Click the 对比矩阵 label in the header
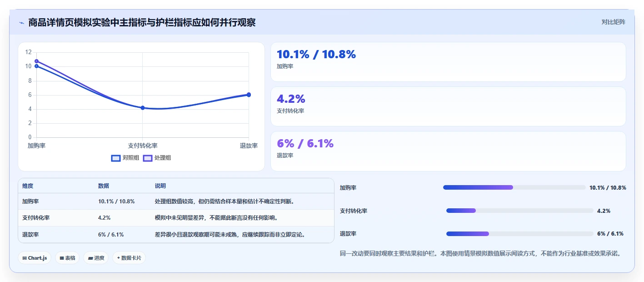Image resolution: width=644 pixels, height=282 pixels. 613,22
